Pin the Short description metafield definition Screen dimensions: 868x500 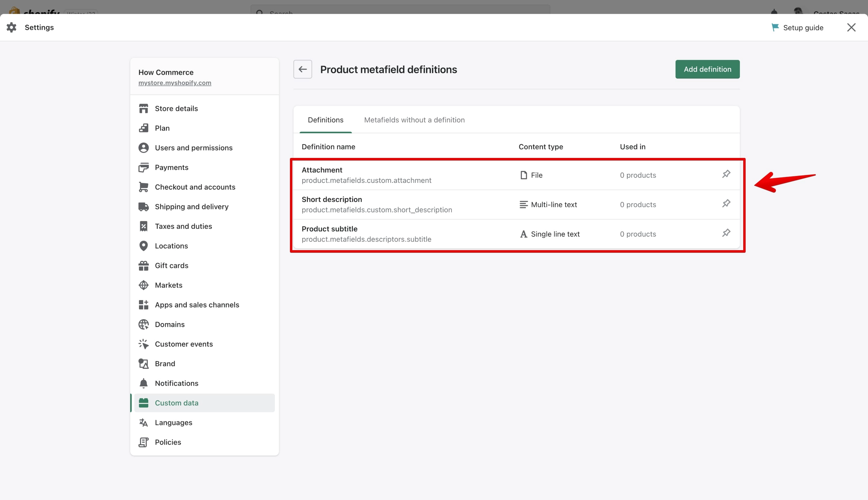pos(726,204)
